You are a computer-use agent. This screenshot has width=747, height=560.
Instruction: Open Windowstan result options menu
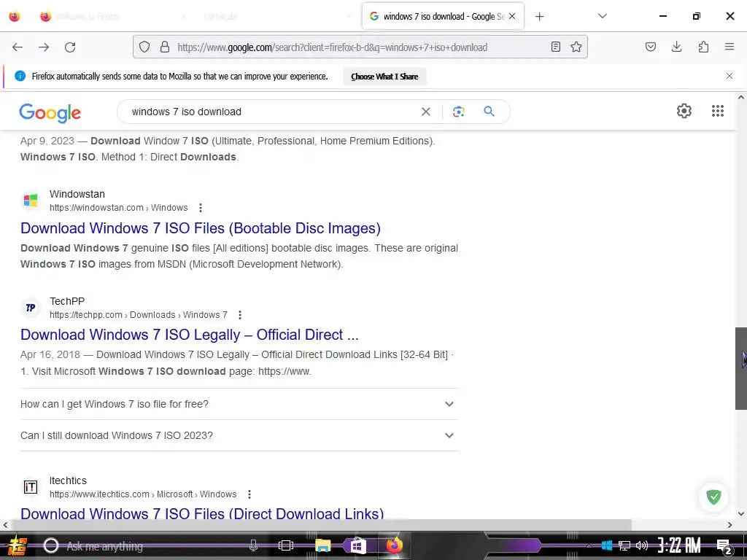pyautogui.click(x=201, y=208)
